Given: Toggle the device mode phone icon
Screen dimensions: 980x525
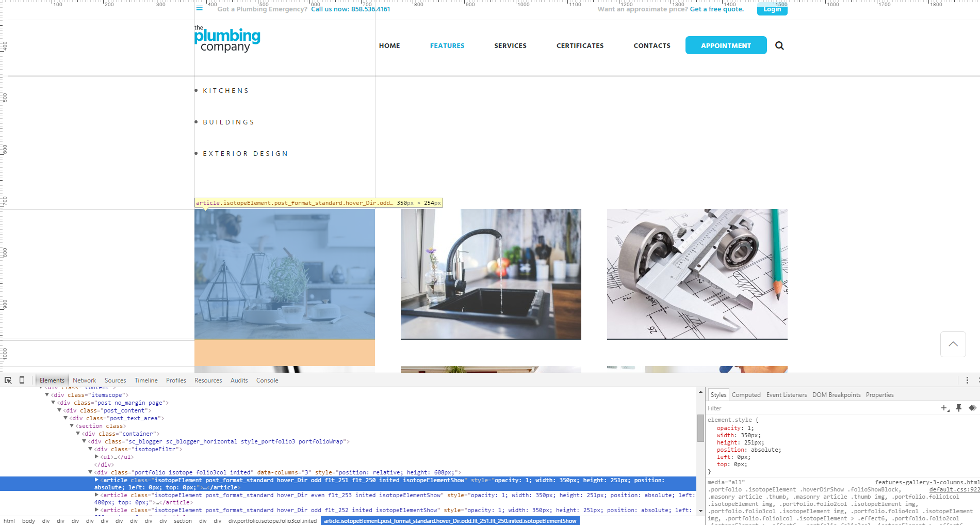Looking at the screenshot, I should (22, 380).
